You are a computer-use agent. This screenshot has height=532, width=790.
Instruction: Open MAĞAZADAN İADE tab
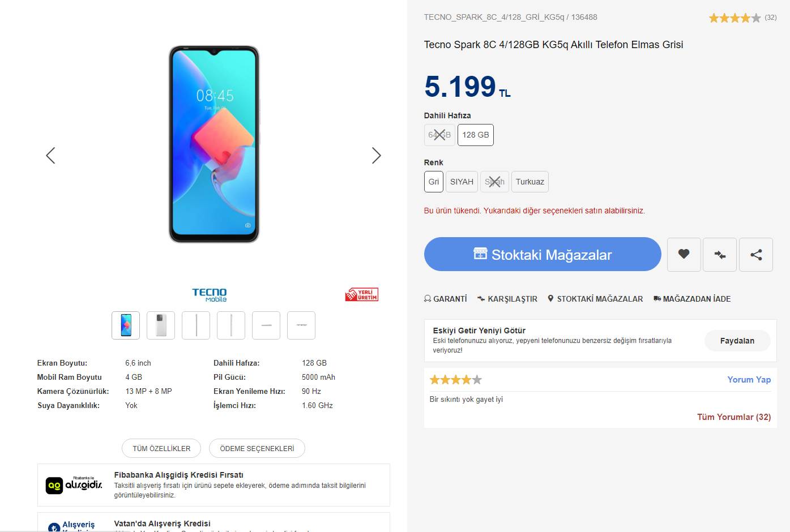pos(692,299)
